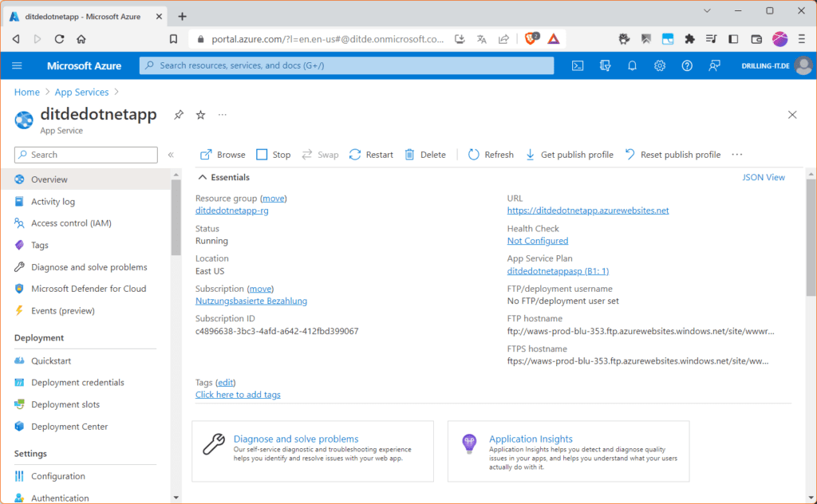Open browser home page button
Screen dimensions: 817x504
81,39
